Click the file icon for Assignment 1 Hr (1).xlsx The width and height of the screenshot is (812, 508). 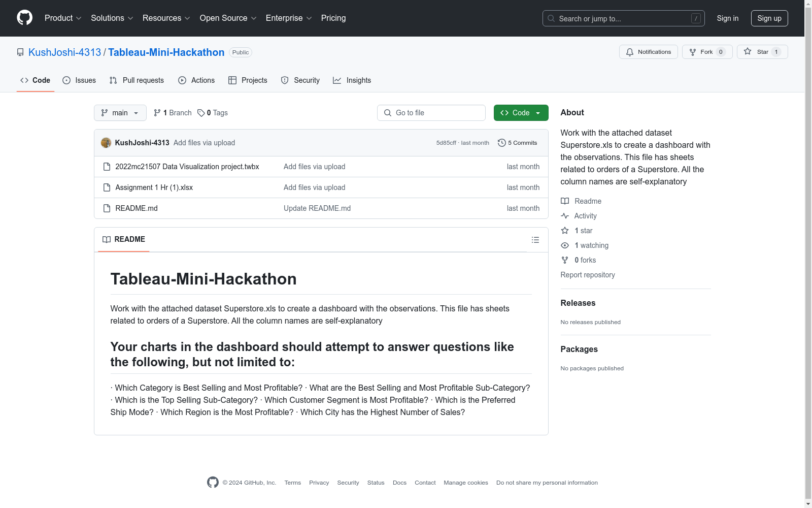coord(107,187)
